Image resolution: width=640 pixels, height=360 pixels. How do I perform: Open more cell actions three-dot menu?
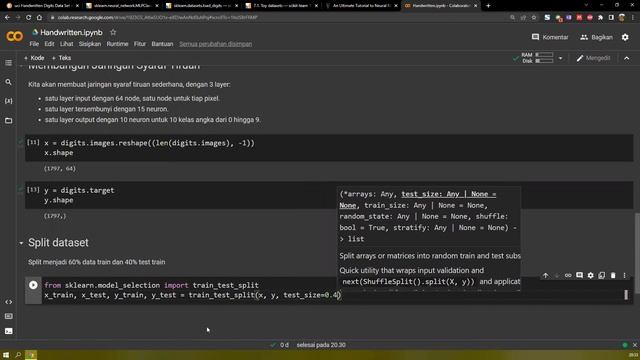(624, 276)
